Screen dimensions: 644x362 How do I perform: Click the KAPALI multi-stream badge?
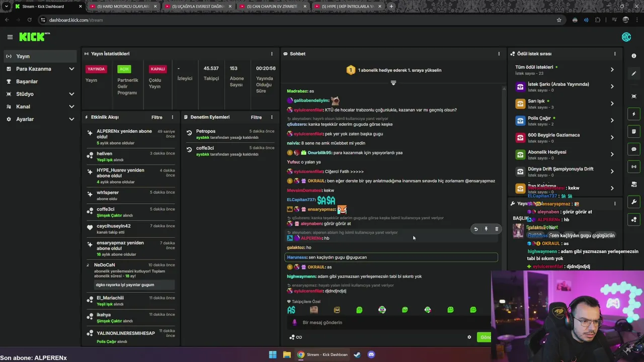click(158, 69)
